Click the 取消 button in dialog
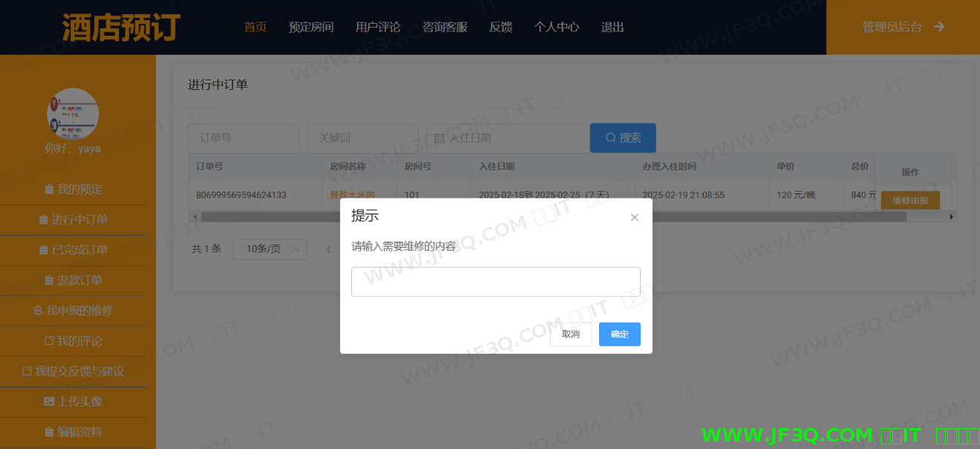Screen dimensions: 980x449 571,335
